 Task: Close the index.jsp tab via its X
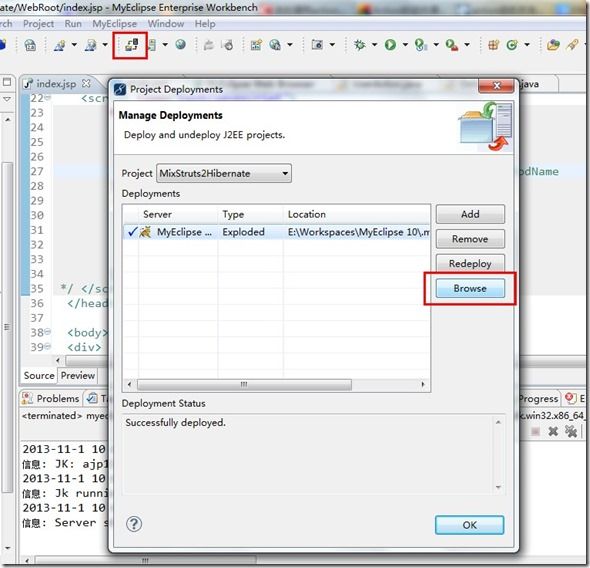tap(86, 83)
